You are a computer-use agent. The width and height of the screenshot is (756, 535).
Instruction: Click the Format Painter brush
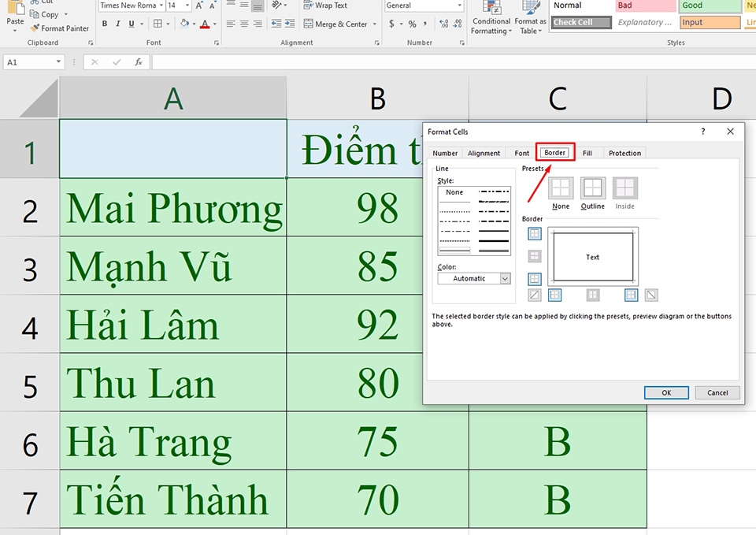click(35, 28)
